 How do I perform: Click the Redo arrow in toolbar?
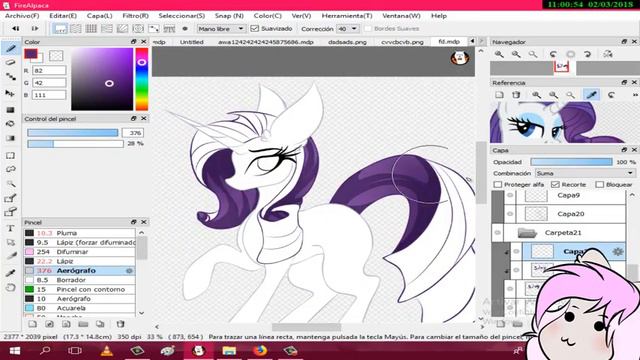tap(35, 29)
